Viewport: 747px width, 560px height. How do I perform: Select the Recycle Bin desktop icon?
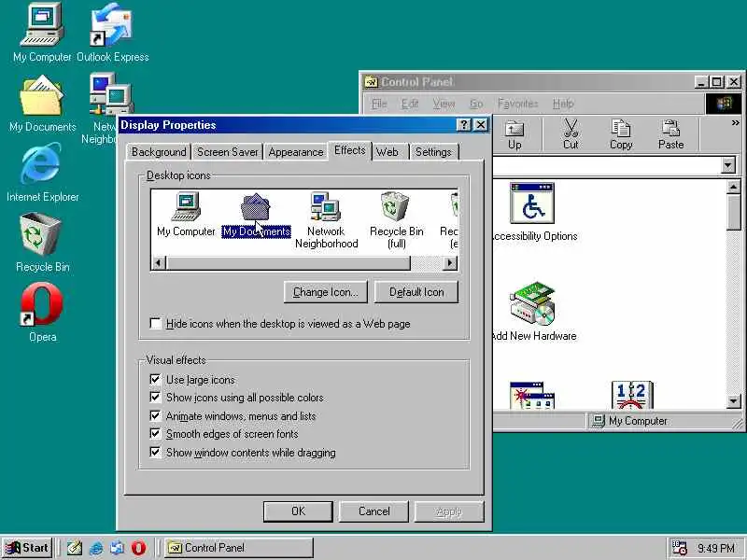point(42,243)
